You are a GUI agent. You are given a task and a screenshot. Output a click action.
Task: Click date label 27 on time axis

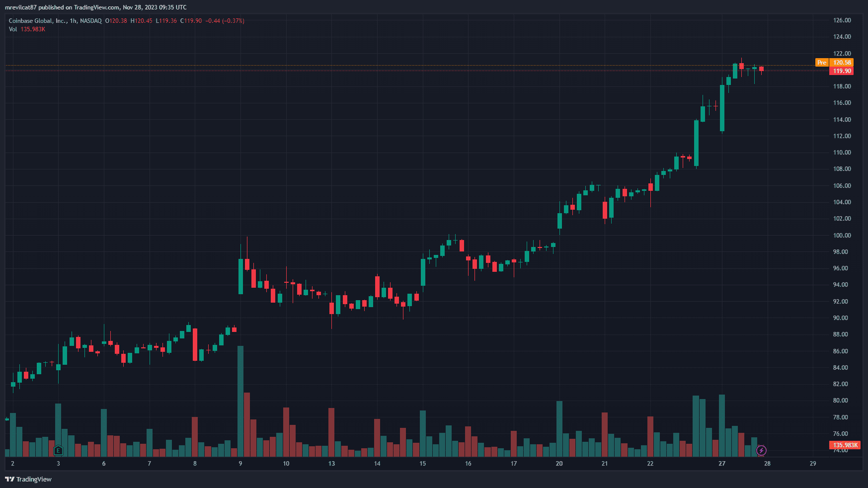click(x=722, y=464)
